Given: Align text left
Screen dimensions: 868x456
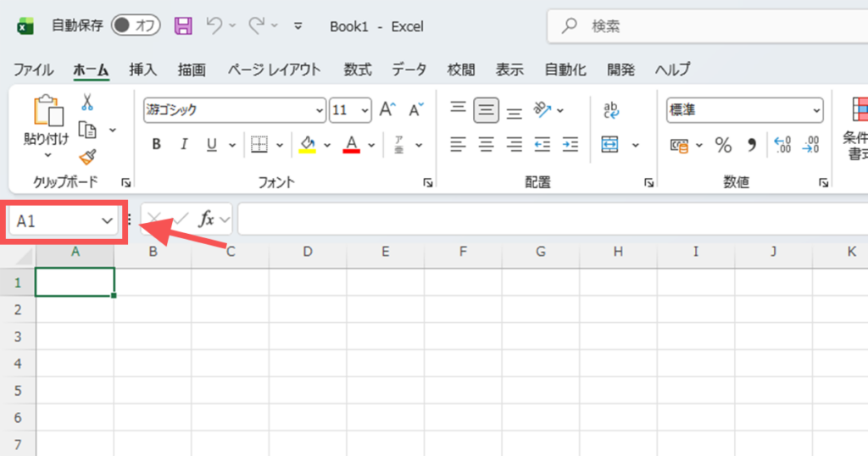Looking at the screenshot, I should point(458,144).
